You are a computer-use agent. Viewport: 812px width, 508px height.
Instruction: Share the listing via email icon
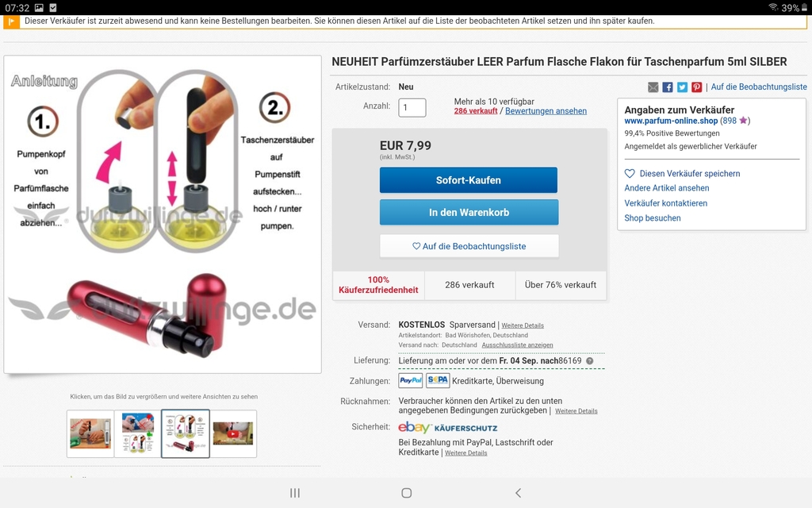tap(653, 87)
